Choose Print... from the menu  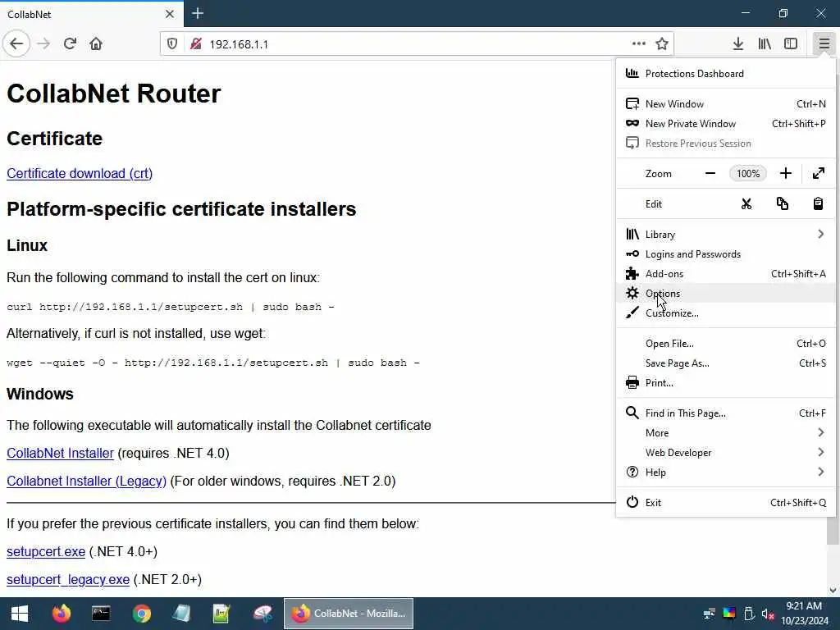point(725,383)
